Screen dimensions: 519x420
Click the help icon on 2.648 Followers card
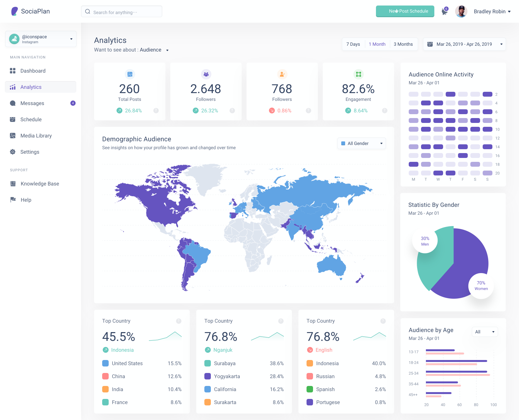click(x=232, y=111)
